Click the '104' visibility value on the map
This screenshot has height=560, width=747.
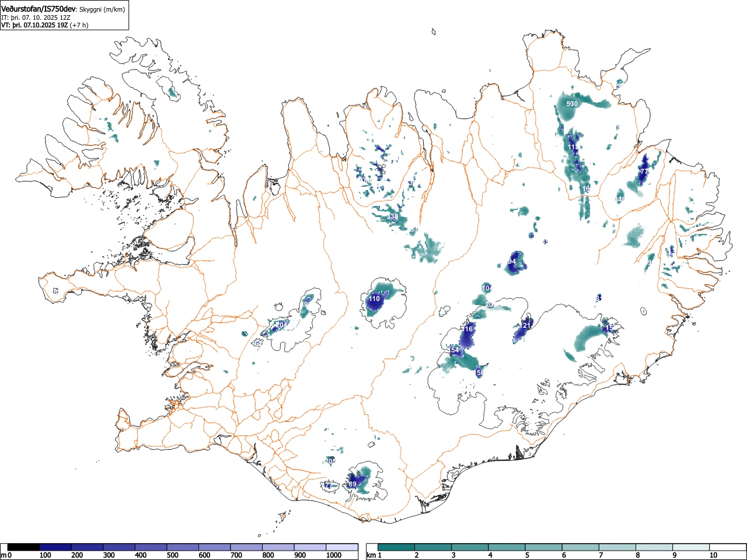tap(487, 288)
